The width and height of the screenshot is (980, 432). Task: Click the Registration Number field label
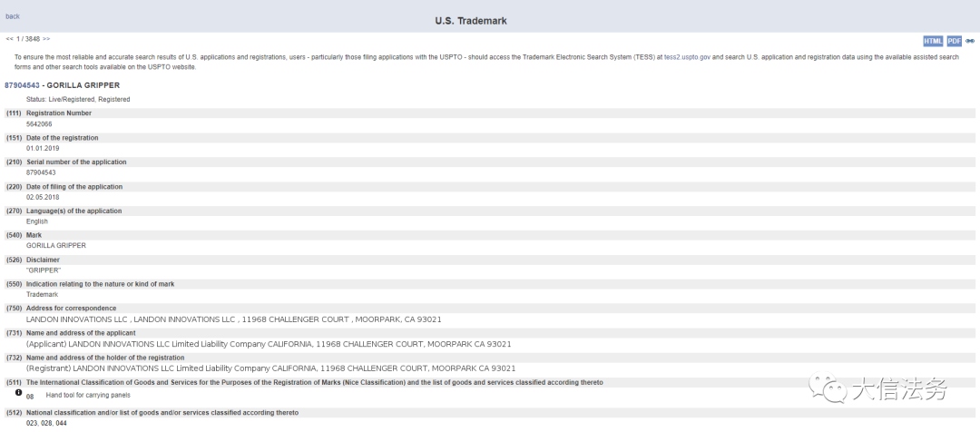point(59,113)
